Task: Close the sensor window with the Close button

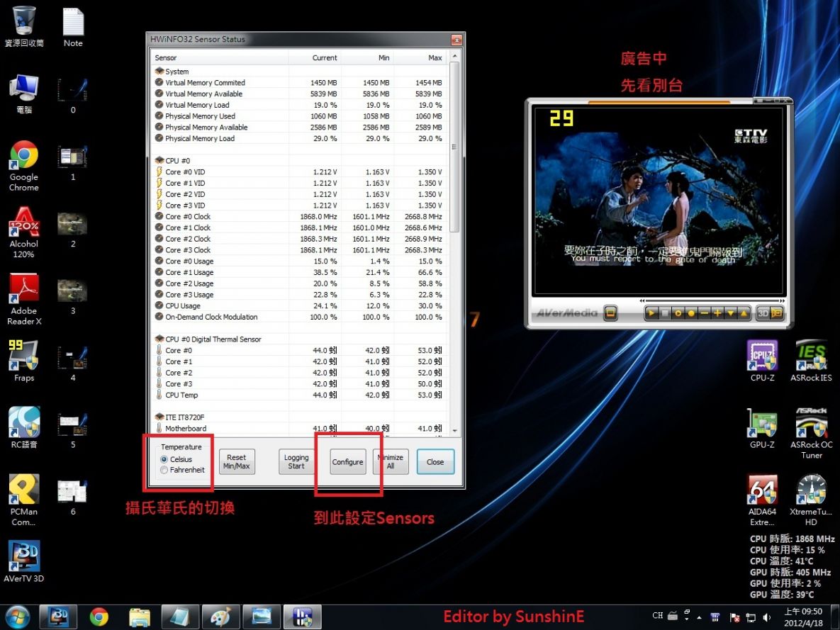Action: coord(435,462)
